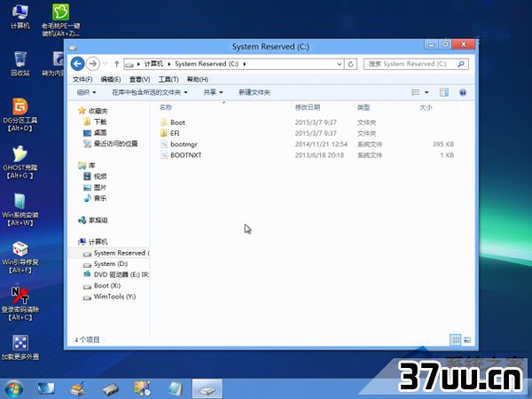This screenshot has height=399, width=532.
Task: Sort by the Size column header
Action: pyautogui.click(x=426, y=107)
